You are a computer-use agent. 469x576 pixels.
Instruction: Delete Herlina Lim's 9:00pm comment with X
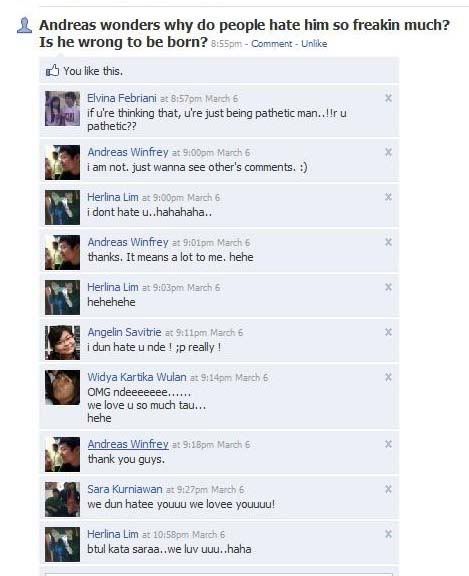388,197
